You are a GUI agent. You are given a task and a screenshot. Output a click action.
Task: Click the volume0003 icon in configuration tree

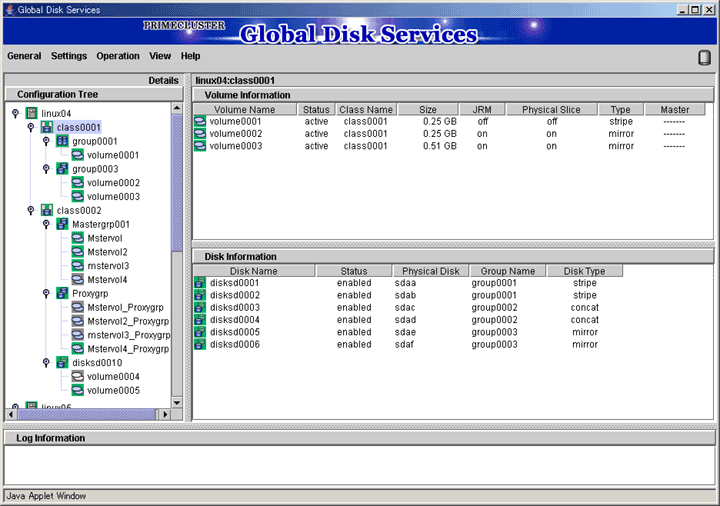coord(78,196)
